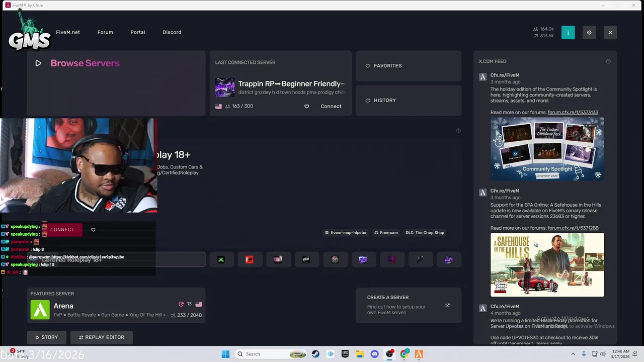Open File Explorer from the taskbar
This screenshot has height=362, width=644.
(360, 354)
